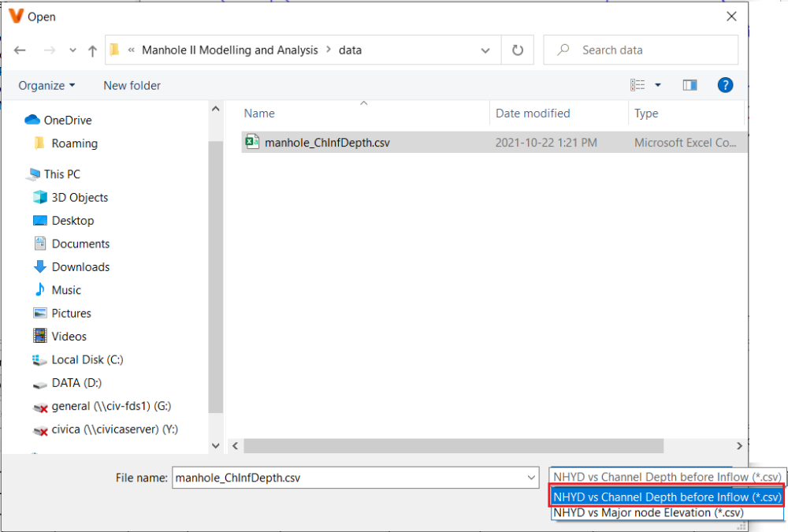Click the Search data field
This screenshot has width=788, height=532.
641,50
